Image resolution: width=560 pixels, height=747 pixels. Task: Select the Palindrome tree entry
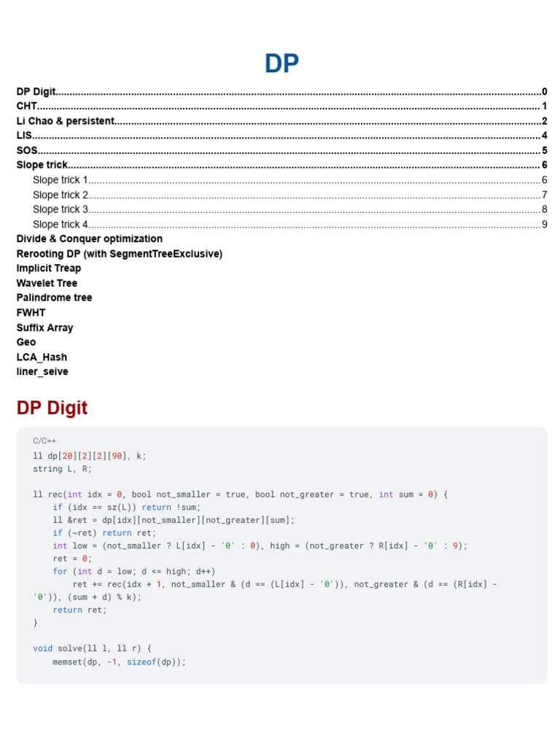54,298
